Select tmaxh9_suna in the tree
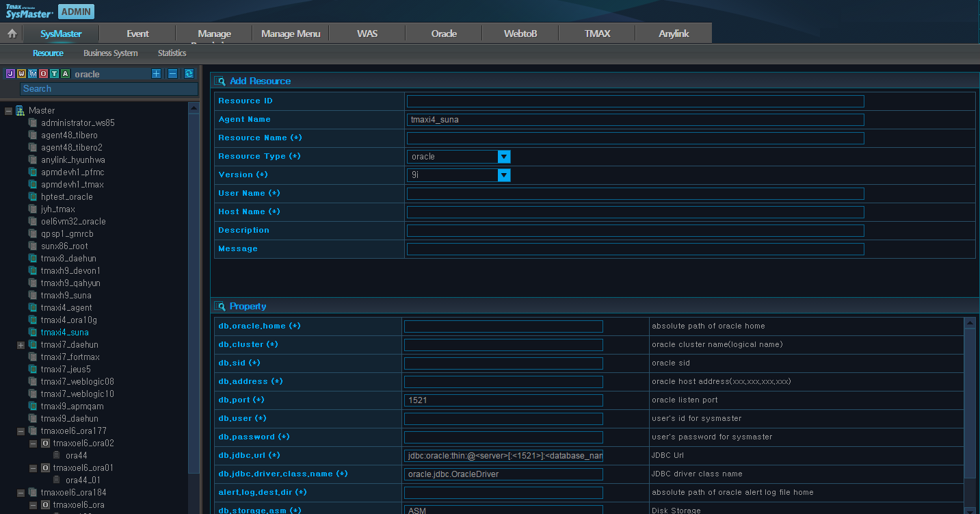The image size is (980, 514). pos(66,296)
